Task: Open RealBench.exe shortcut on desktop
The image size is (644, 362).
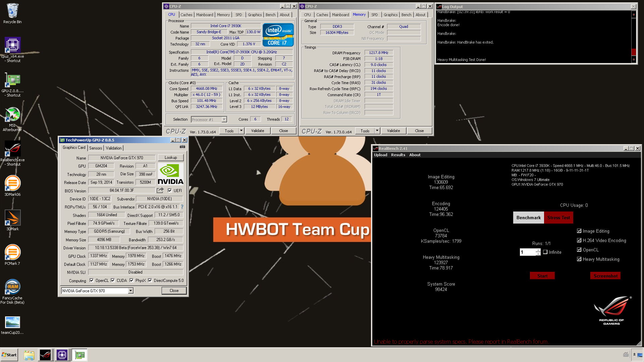Action: pyautogui.click(x=12, y=149)
